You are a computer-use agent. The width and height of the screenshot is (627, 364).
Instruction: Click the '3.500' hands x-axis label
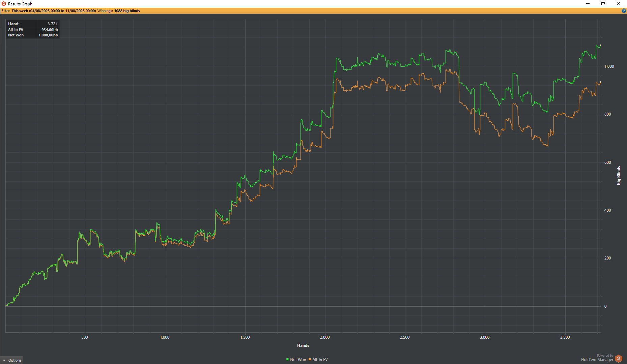tap(565, 337)
